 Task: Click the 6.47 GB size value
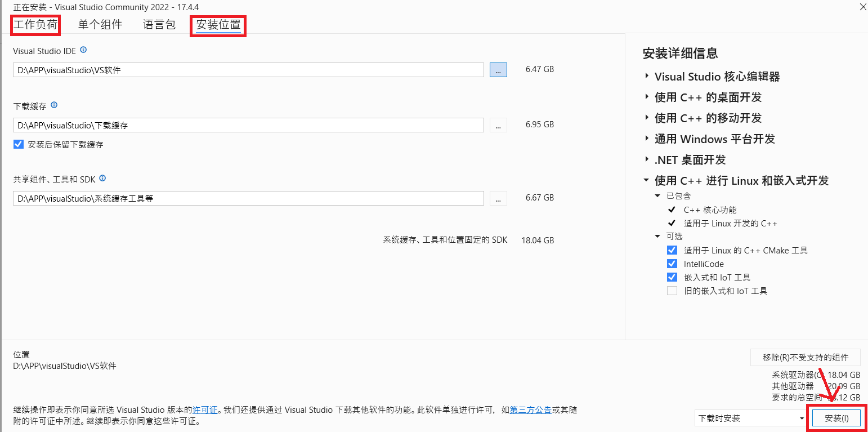pyautogui.click(x=540, y=69)
